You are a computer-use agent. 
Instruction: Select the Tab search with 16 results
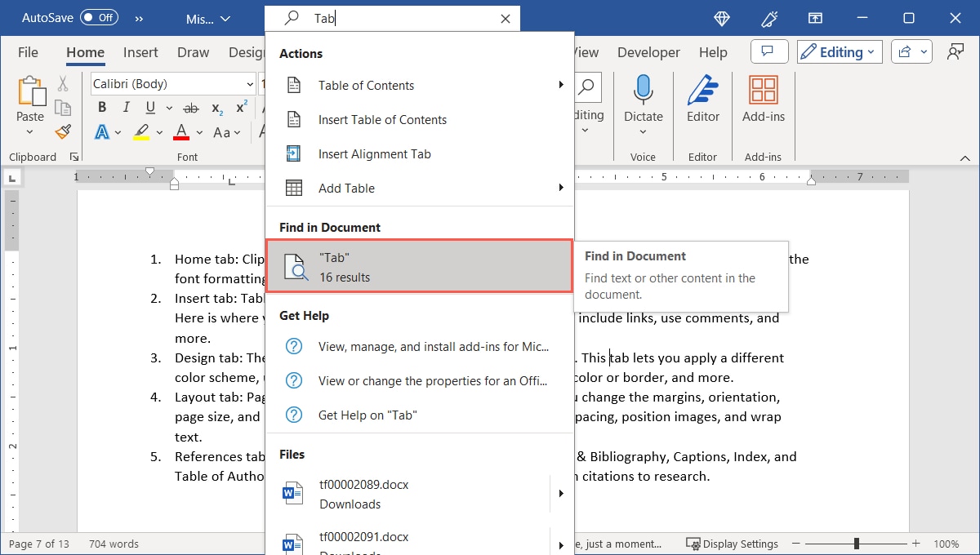419,266
